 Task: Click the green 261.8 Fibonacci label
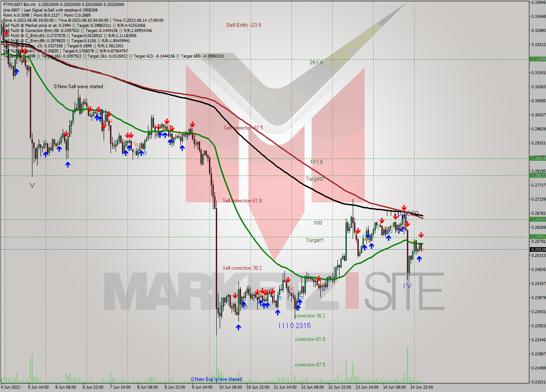[316, 63]
